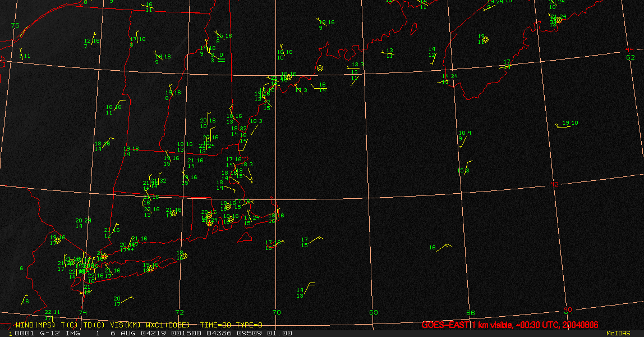Select the TD(C) legend entry
The image size is (644, 337).
[x=94, y=325]
